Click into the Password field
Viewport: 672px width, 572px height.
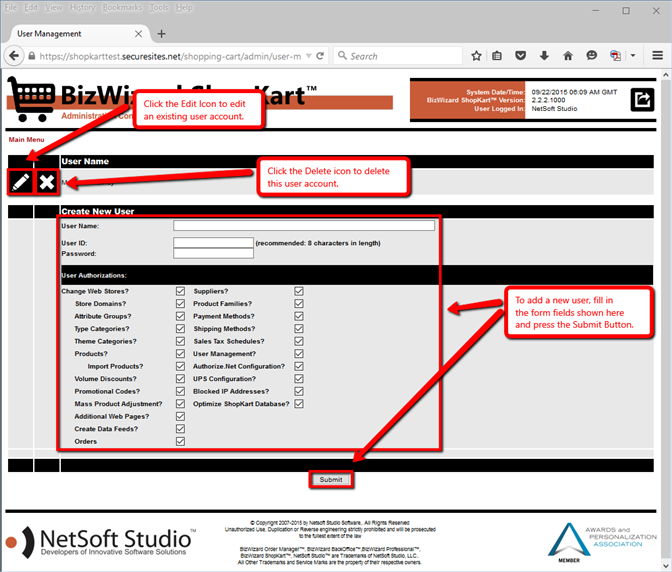(213, 254)
